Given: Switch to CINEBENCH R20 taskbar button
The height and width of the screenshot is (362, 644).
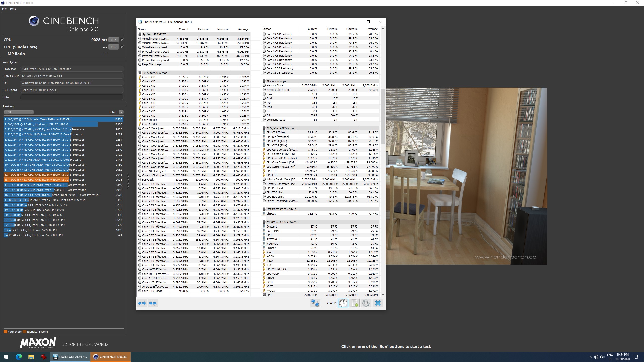Looking at the screenshot, I should click(110, 357).
